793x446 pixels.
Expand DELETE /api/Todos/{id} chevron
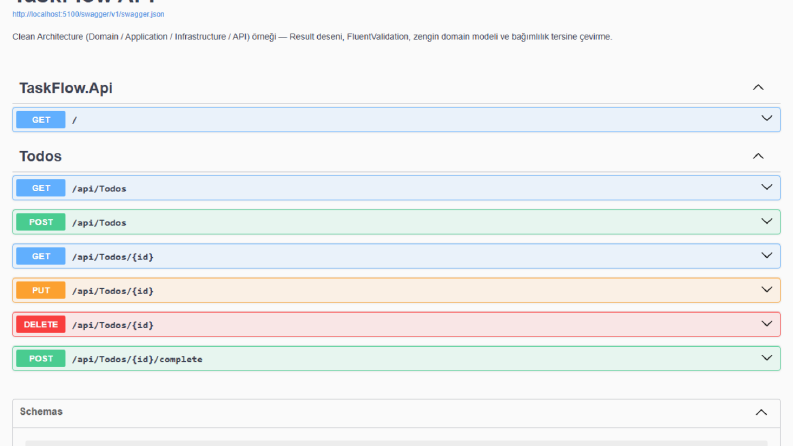(767, 324)
